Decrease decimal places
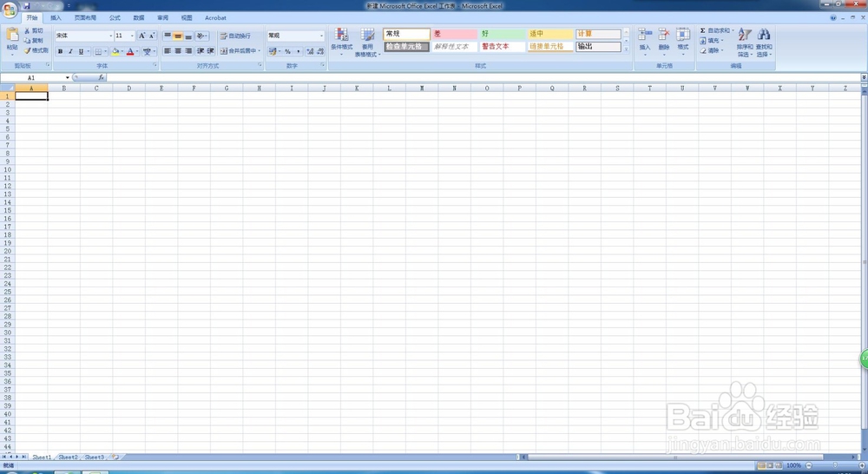This screenshot has width=868, height=474. 320,51
